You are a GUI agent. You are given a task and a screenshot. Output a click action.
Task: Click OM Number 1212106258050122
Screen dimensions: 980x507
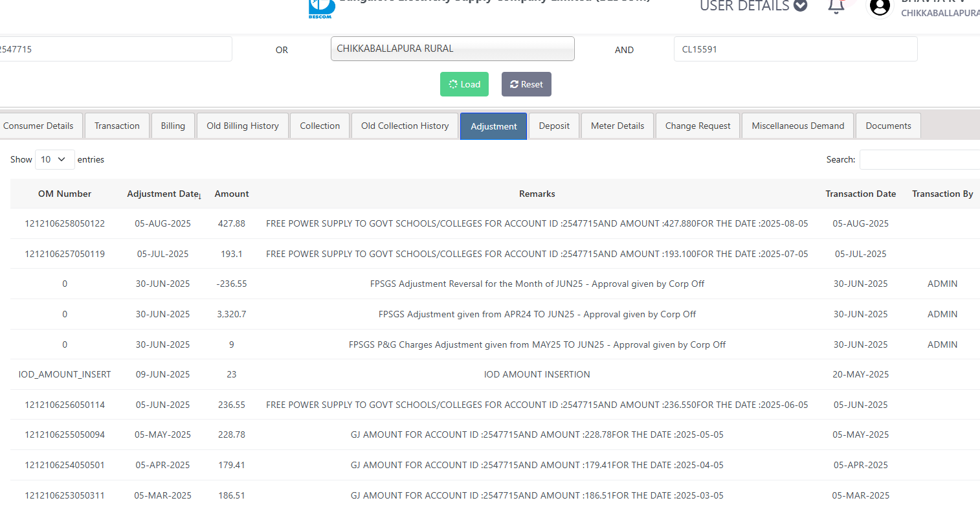[65, 223]
